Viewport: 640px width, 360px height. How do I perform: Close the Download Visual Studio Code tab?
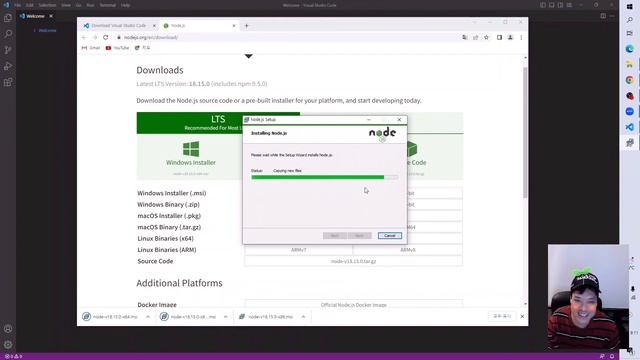[154, 26]
